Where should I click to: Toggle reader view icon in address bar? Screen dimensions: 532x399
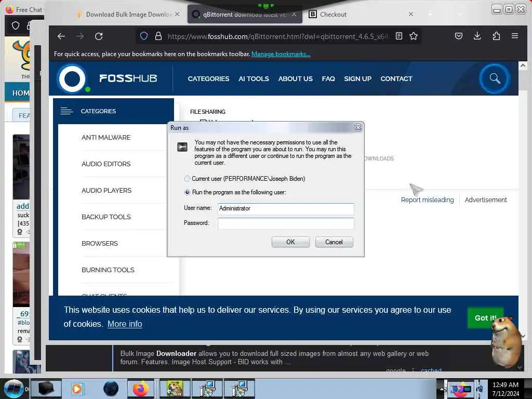click(399, 36)
